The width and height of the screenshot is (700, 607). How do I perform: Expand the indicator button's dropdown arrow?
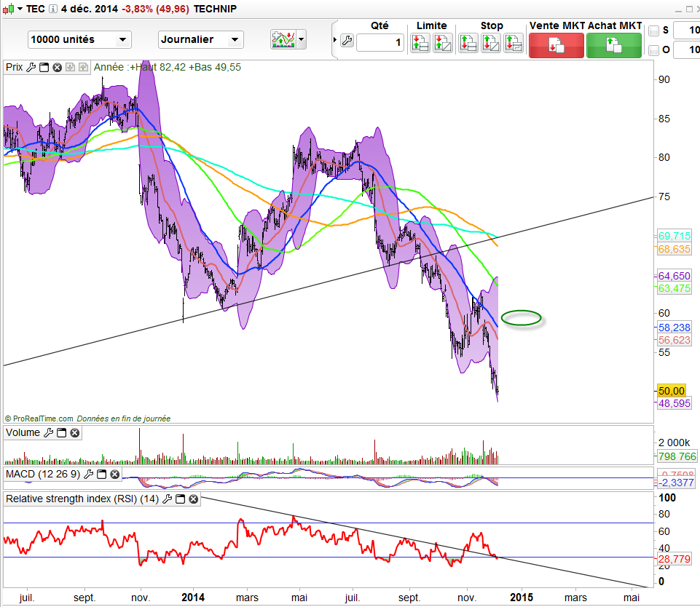[x=302, y=40]
